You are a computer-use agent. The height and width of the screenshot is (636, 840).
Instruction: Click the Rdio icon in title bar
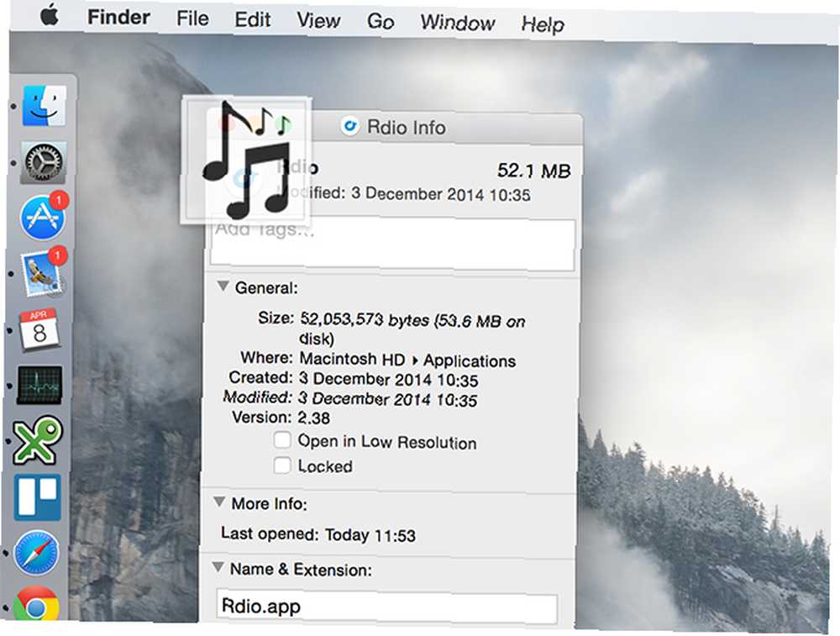349,127
